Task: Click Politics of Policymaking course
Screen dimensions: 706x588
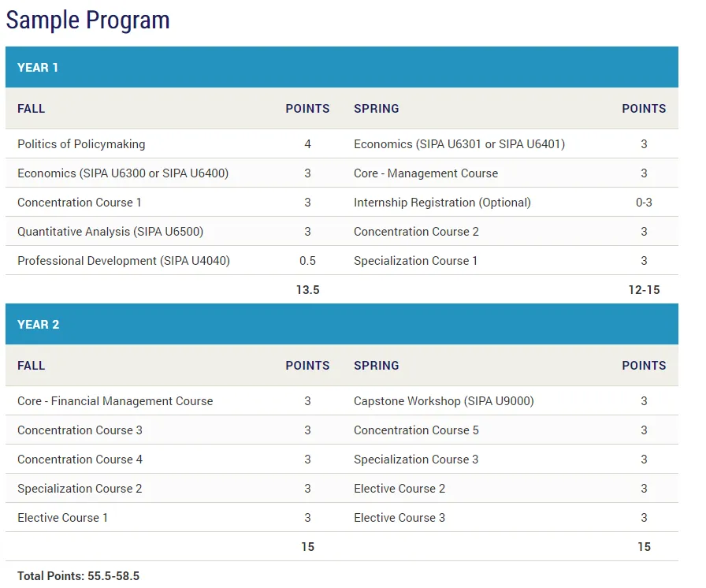Action: click(x=81, y=144)
